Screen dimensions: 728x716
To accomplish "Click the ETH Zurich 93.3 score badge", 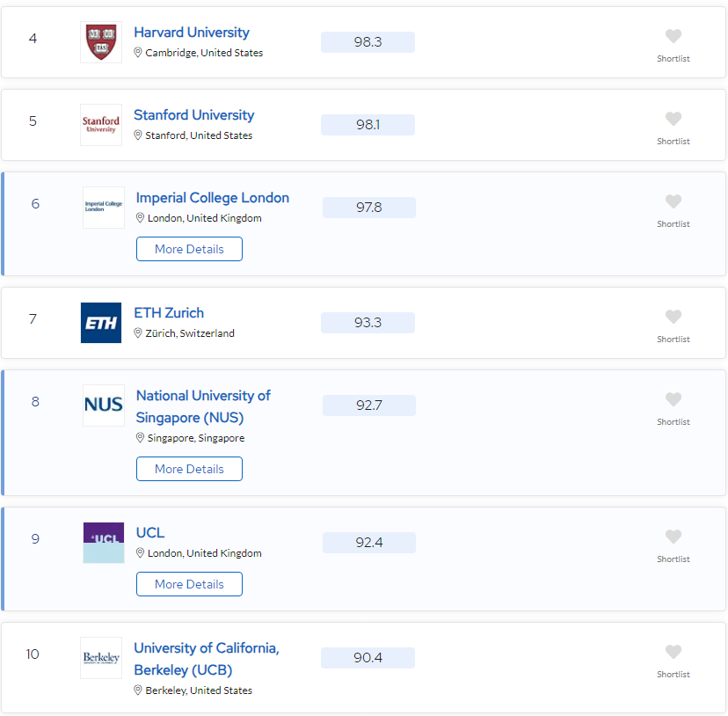I will click(368, 323).
